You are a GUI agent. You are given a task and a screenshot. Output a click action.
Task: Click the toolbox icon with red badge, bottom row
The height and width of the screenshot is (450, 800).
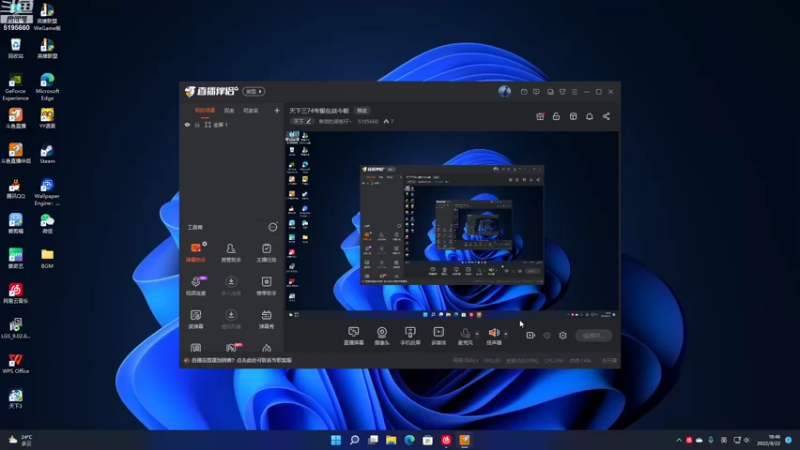(x=232, y=347)
